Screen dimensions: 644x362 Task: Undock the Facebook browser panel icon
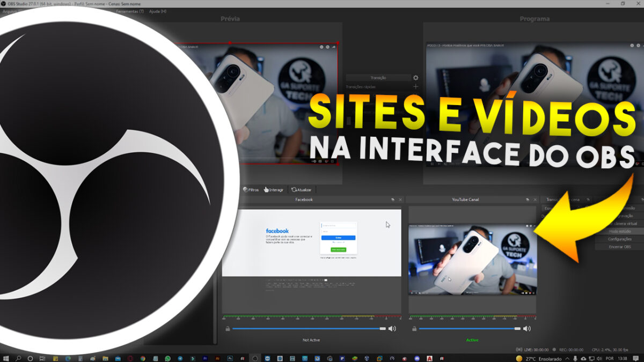[393, 200]
